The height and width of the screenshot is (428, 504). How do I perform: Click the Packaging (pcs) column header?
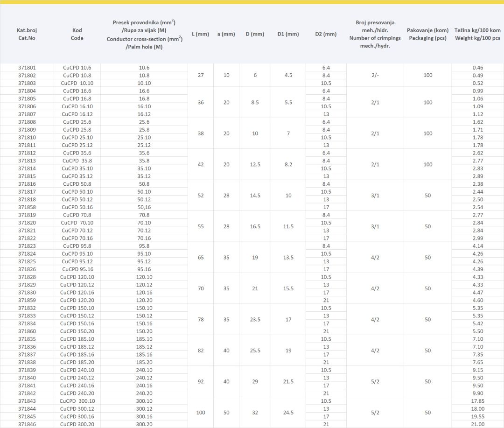427,34
